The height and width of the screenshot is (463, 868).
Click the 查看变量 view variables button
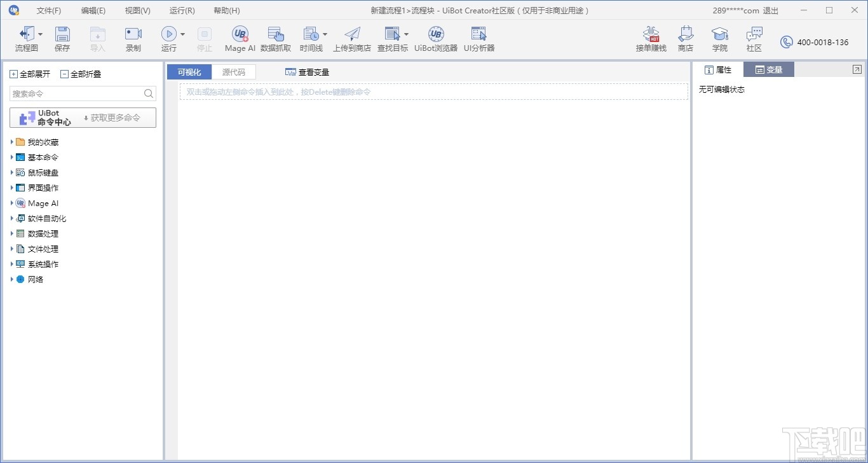click(x=308, y=73)
